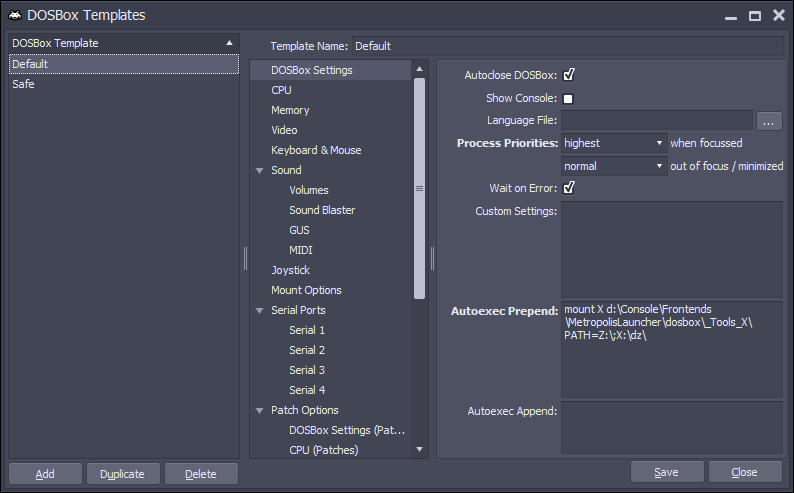Click the Add template button
794x493 pixels.
point(45,474)
